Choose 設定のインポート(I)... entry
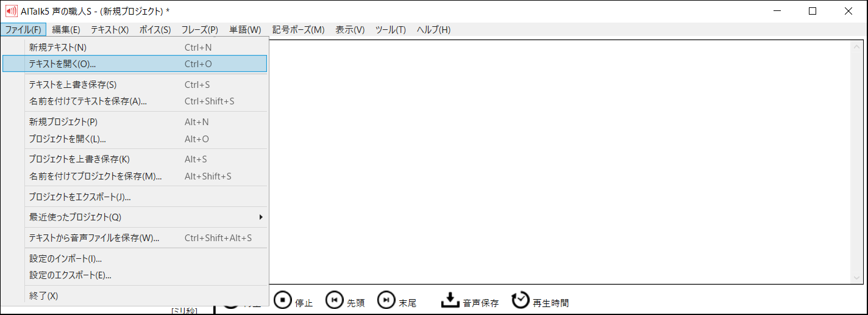 point(135,259)
